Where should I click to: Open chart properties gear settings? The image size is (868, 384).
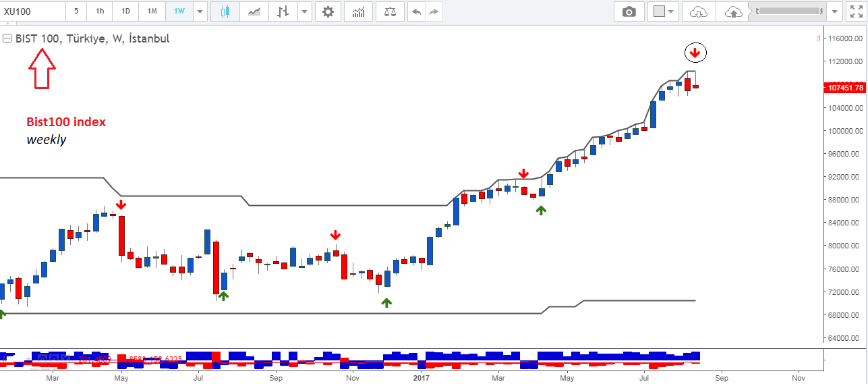(328, 11)
